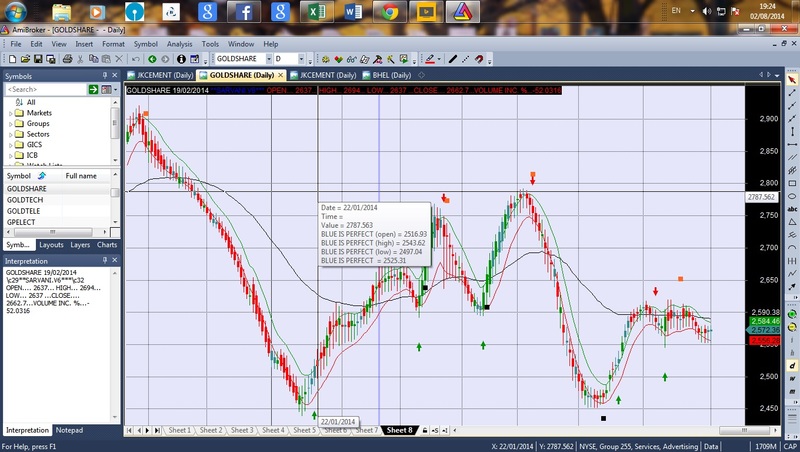Select the highlighted 'd' daily interval icon

pyautogui.click(x=792, y=366)
